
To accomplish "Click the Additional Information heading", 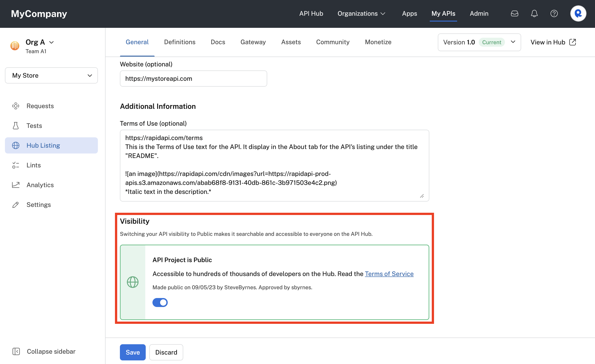I will click(x=158, y=106).
